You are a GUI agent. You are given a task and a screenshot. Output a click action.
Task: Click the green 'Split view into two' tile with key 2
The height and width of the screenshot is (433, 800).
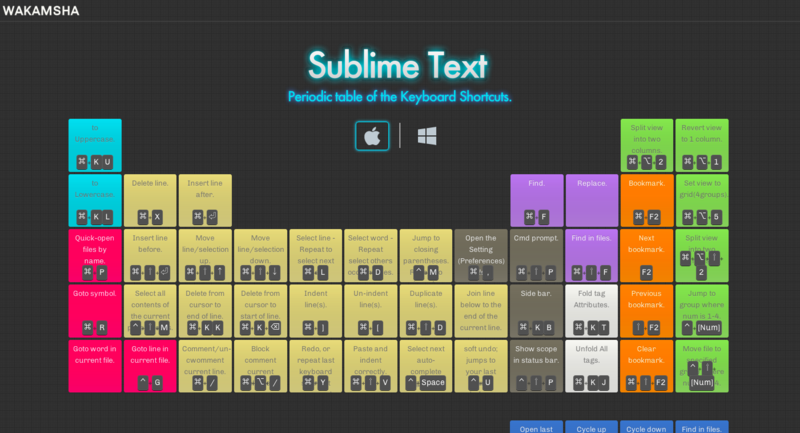702,256
